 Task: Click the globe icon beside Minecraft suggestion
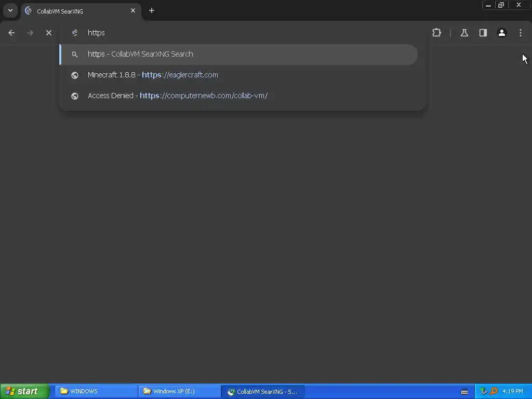[75, 75]
